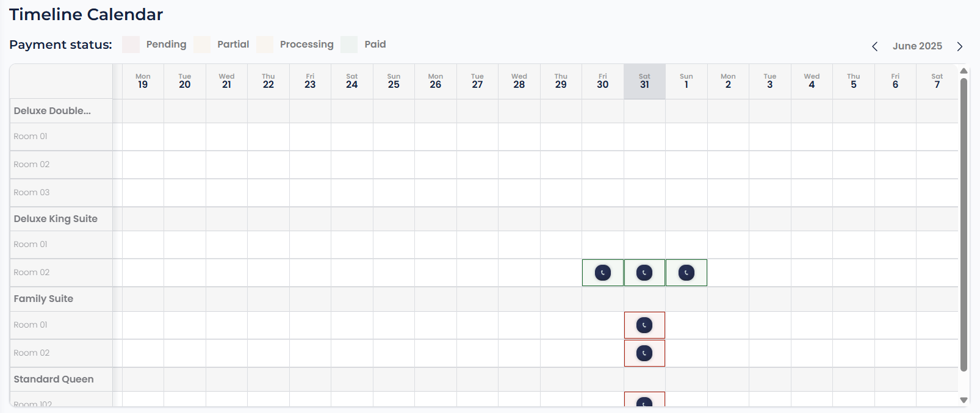Screen dimensions: 980x413
Task: Collapse the Standard Queen room group
Action: point(54,379)
